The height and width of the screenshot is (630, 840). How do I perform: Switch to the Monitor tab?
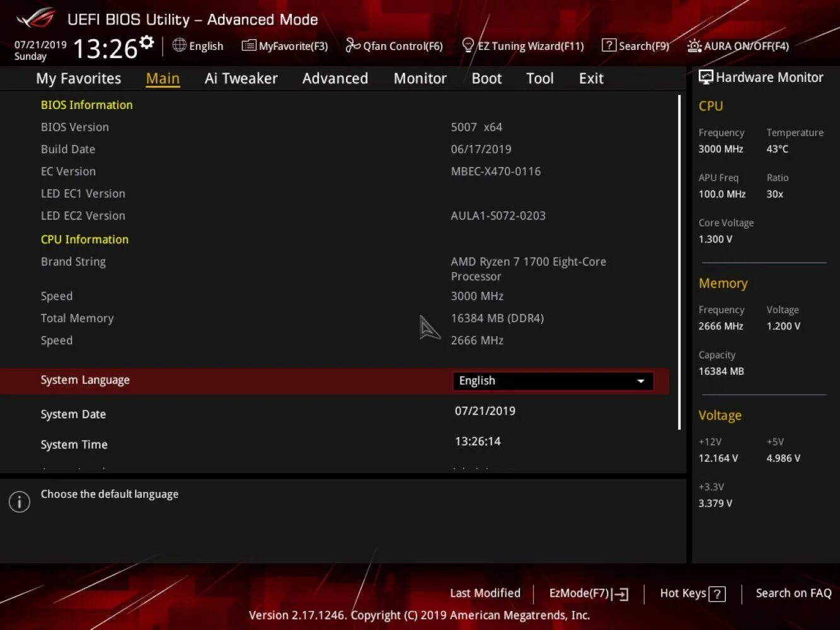click(x=420, y=78)
